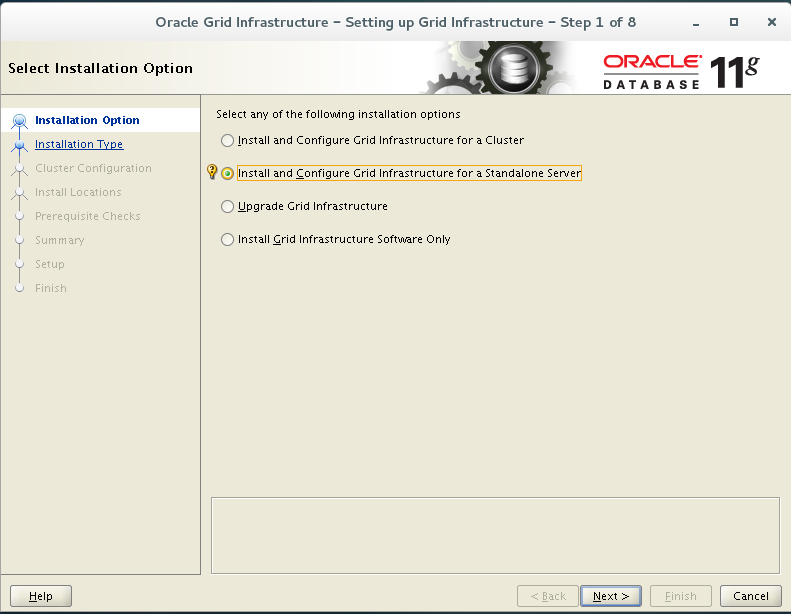Click the Installation Option step icon
This screenshot has width=791, height=614.
tap(20, 121)
